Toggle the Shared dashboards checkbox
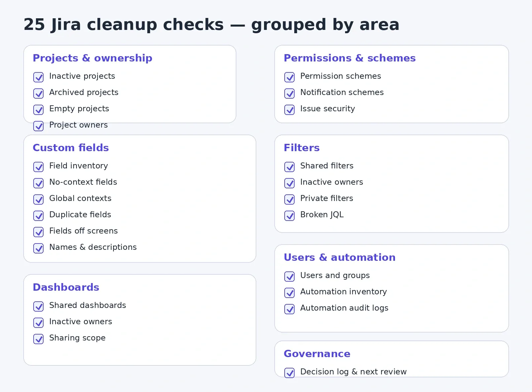532x392 pixels. point(39,306)
